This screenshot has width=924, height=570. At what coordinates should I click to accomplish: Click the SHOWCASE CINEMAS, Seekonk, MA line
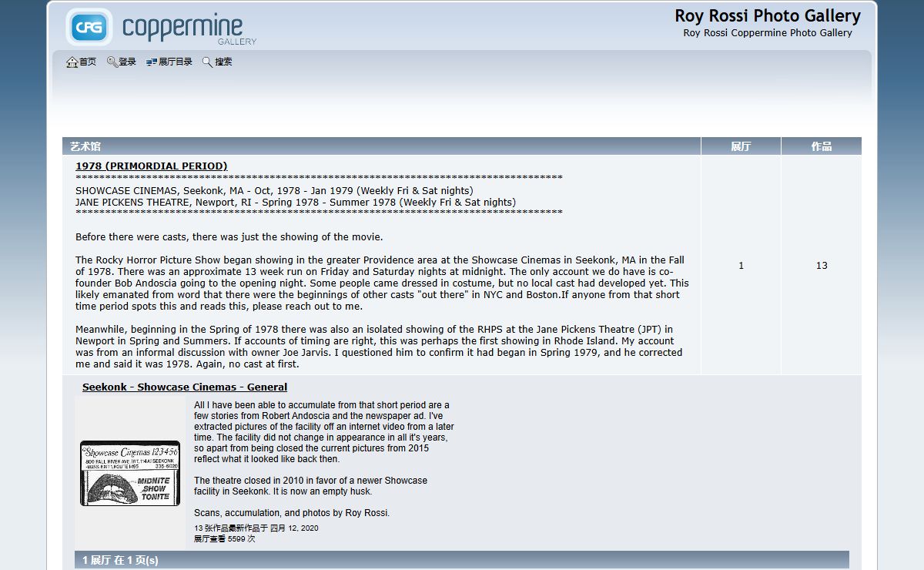[274, 191]
